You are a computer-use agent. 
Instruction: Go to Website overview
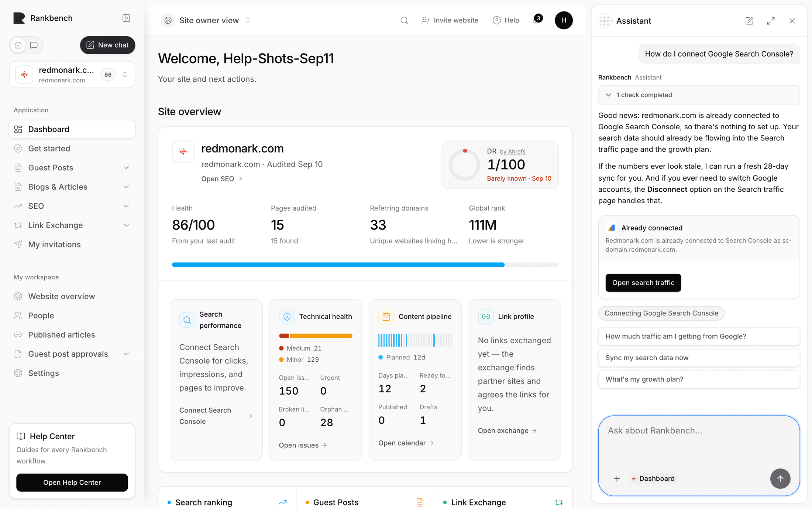[x=72, y=296]
